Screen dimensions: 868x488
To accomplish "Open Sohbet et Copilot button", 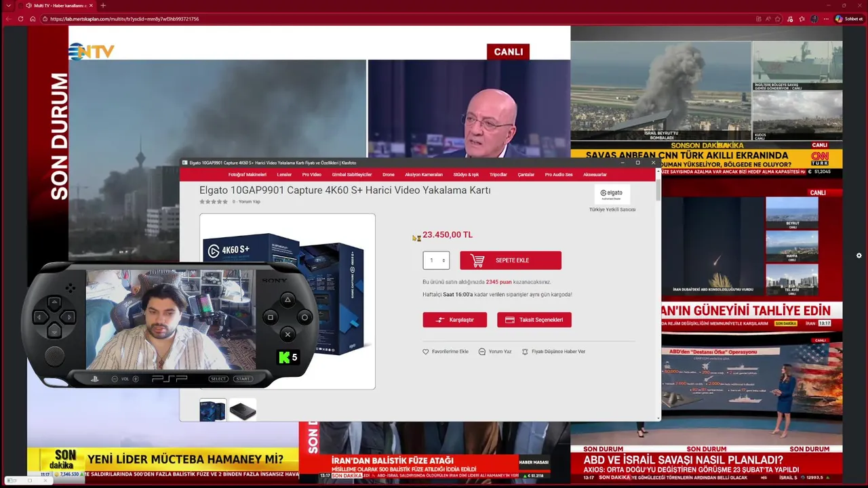I will click(x=849, y=19).
